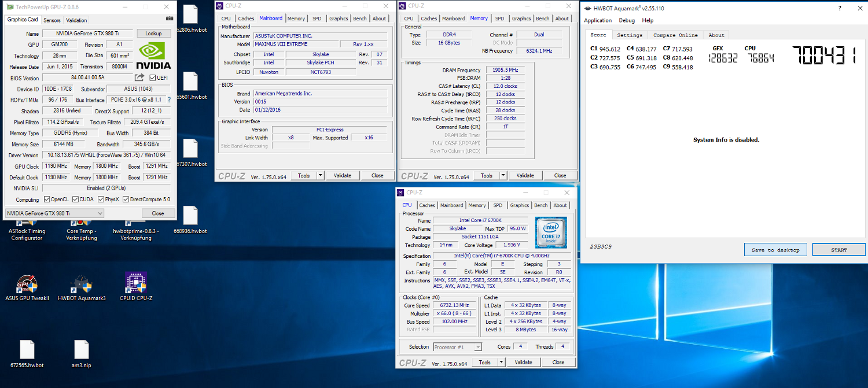Image resolution: width=868 pixels, height=388 pixels.
Task: Open the Application menu in HWBOT Aquamark
Action: [598, 21]
